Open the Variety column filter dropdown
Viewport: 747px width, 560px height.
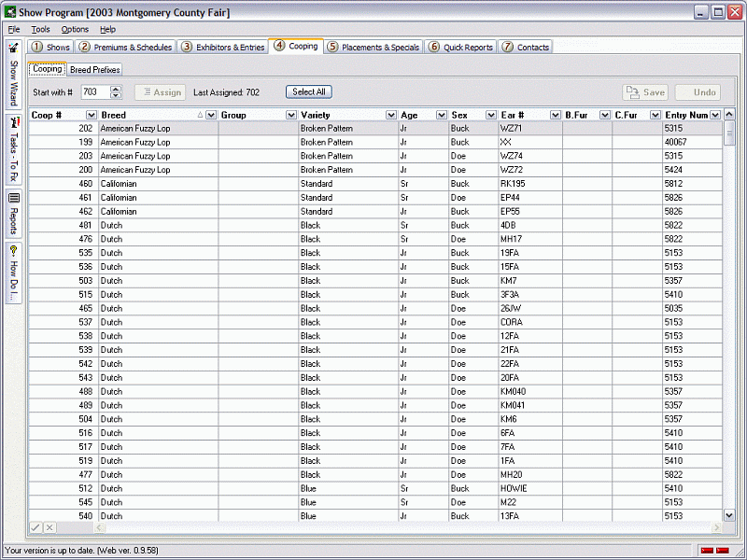pos(391,115)
